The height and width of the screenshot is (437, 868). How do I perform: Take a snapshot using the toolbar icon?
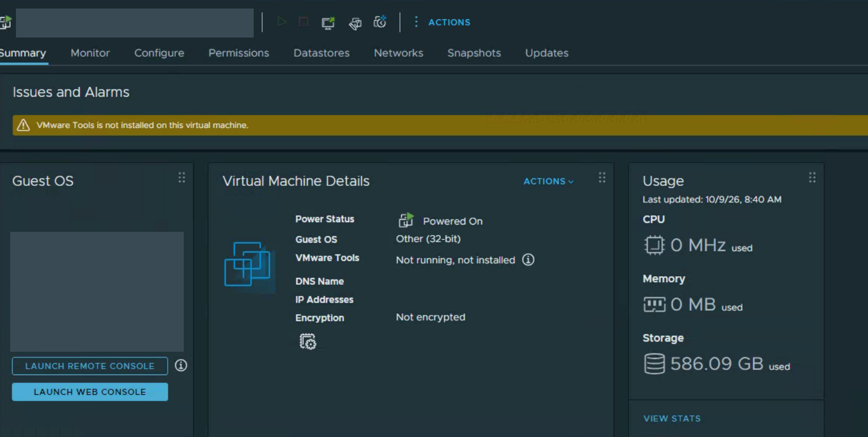pyautogui.click(x=380, y=22)
